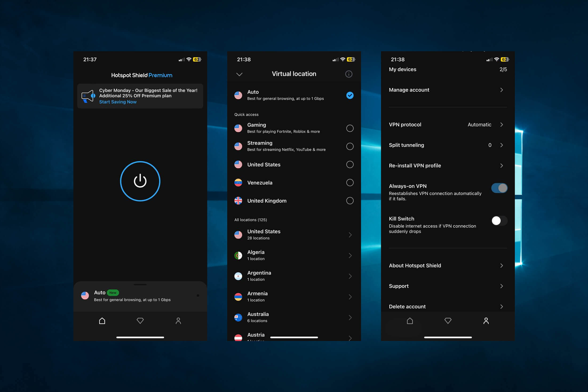The image size is (588, 392).
Task: Click the All locations (125) header
Action: pyautogui.click(x=250, y=220)
